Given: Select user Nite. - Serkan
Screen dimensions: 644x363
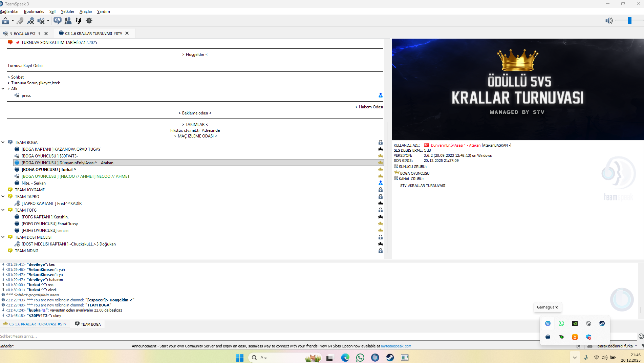Looking at the screenshot, I should (34, 183).
